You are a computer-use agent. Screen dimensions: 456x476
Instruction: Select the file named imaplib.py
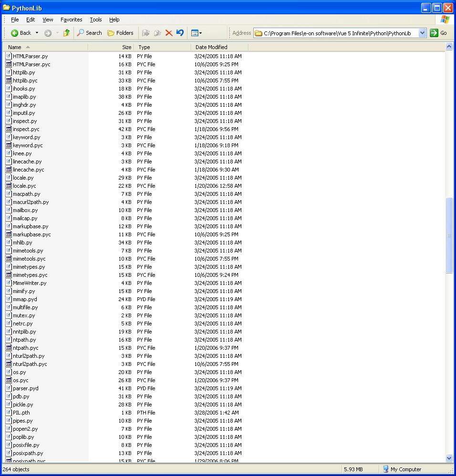coord(24,97)
